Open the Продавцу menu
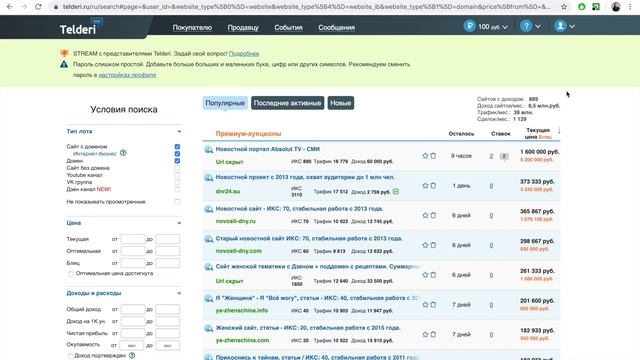This screenshot has height=360, width=640. click(243, 27)
